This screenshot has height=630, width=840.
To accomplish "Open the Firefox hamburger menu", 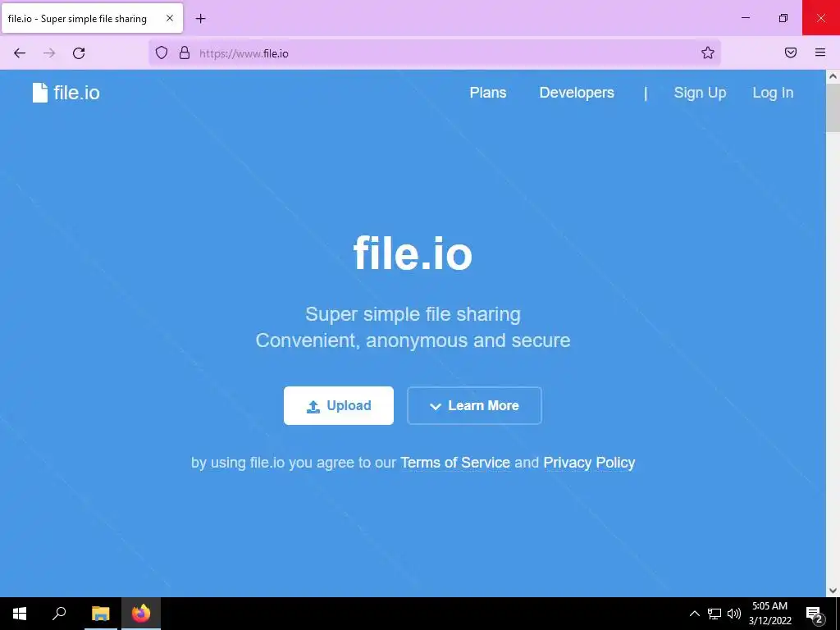I will (820, 52).
